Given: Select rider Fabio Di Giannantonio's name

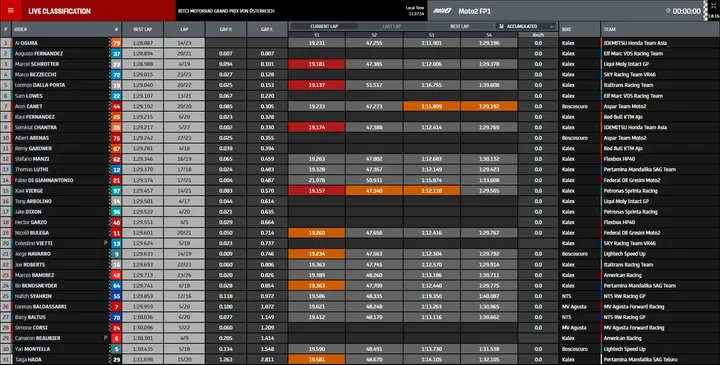Looking at the screenshot, I should pos(44,180).
